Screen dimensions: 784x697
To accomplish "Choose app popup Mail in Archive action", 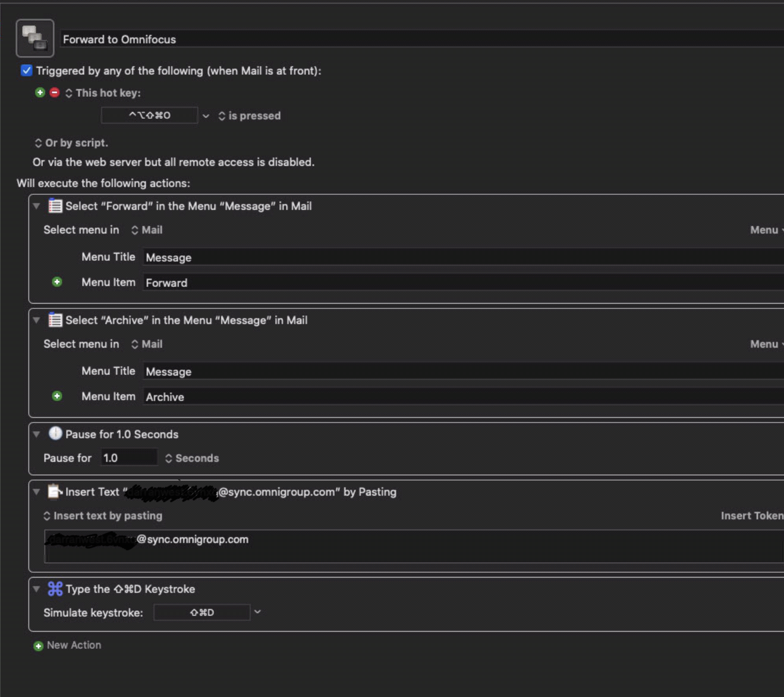I will (x=147, y=344).
